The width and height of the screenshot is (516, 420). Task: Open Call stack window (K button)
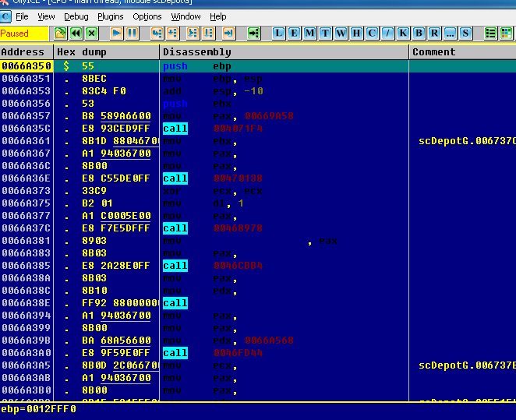coord(403,34)
